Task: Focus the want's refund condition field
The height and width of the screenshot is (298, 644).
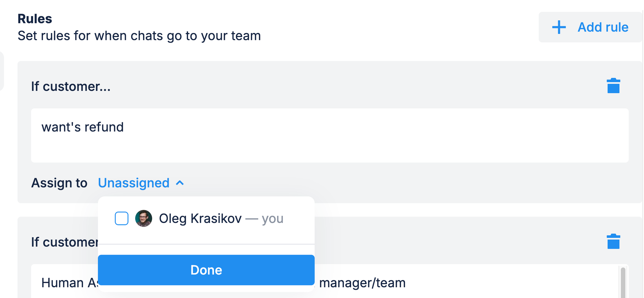Action: [330, 135]
